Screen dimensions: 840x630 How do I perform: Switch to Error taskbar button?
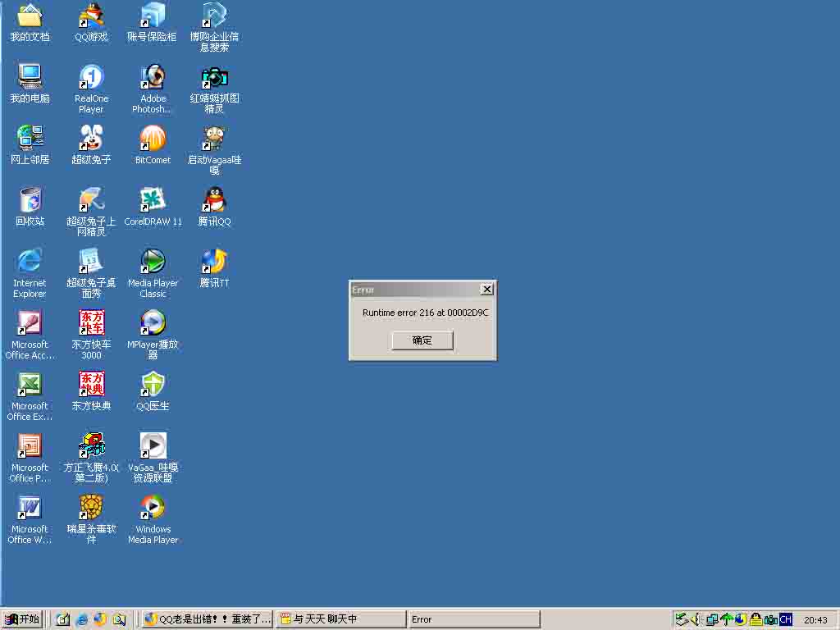coord(473,619)
